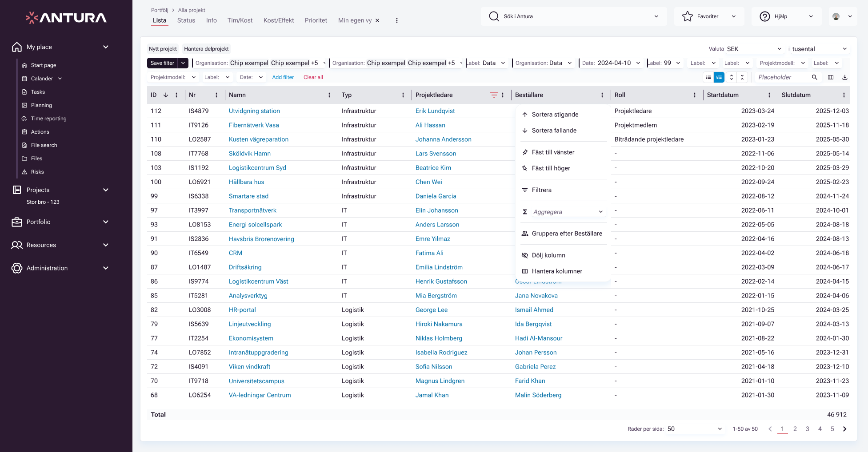Click inside the Placeholder search field
The width and height of the screenshot is (868, 452).
click(782, 77)
